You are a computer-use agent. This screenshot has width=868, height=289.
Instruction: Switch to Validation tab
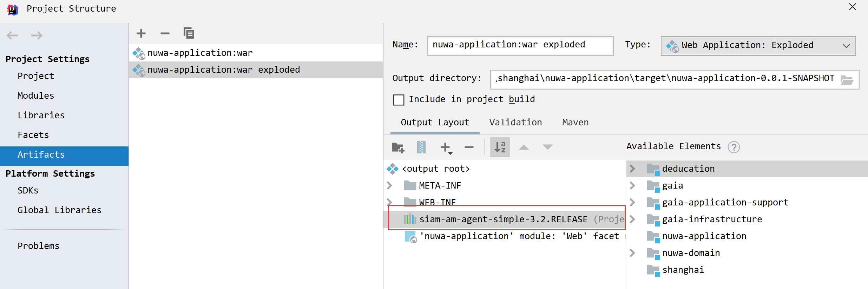pyautogui.click(x=515, y=122)
